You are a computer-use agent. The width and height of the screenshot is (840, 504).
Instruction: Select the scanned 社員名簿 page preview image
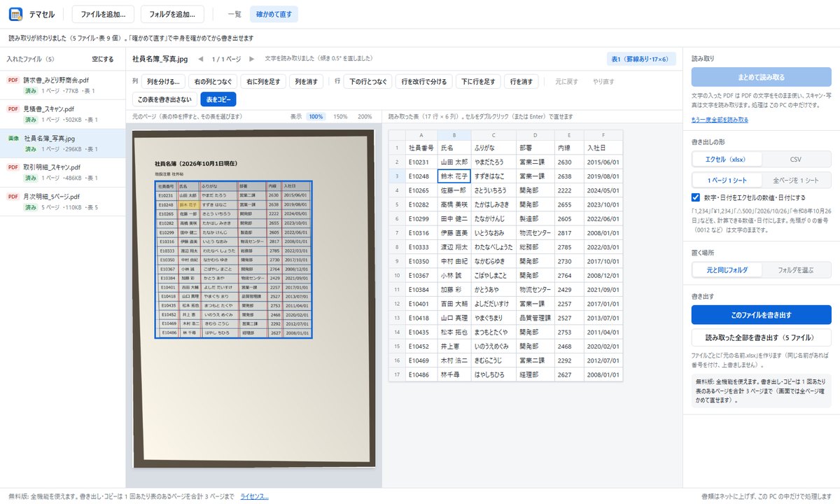point(255,297)
